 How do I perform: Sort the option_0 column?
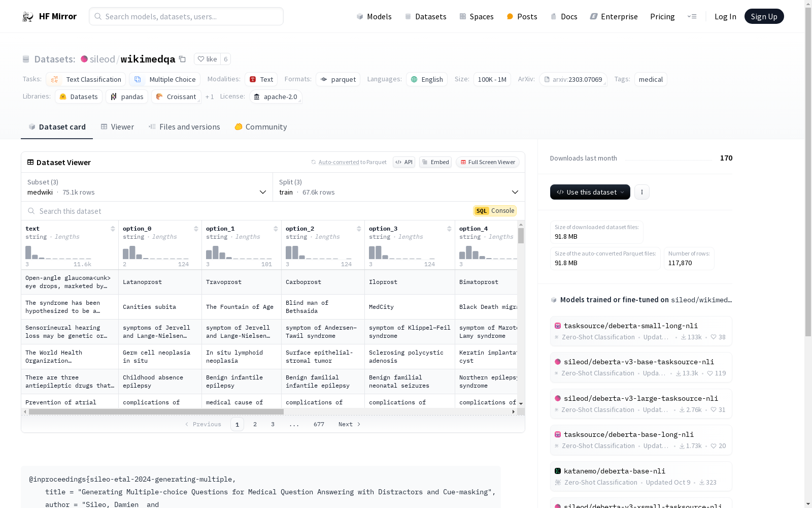pos(196,229)
